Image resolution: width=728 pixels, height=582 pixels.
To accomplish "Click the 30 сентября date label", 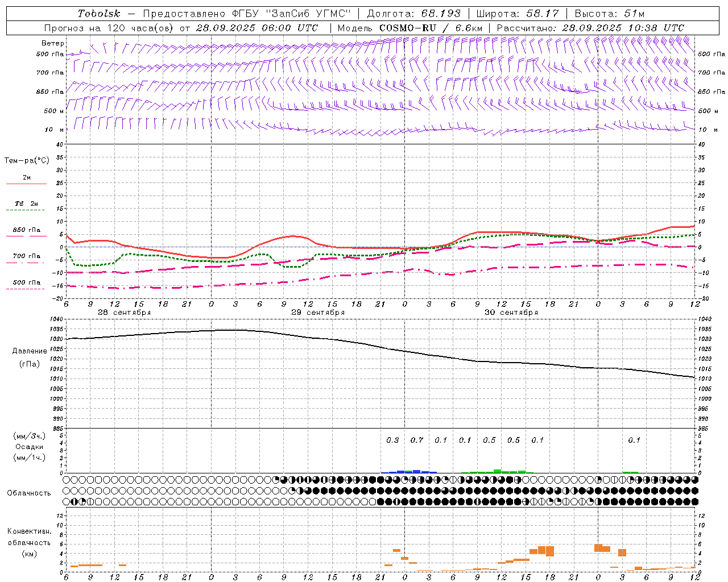I will (x=511, y=313).
